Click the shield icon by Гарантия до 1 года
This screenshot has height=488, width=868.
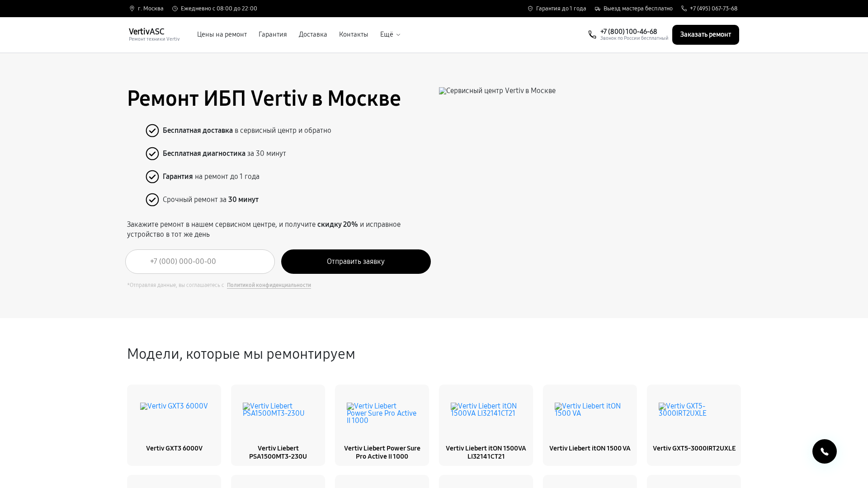pos(530,9)
